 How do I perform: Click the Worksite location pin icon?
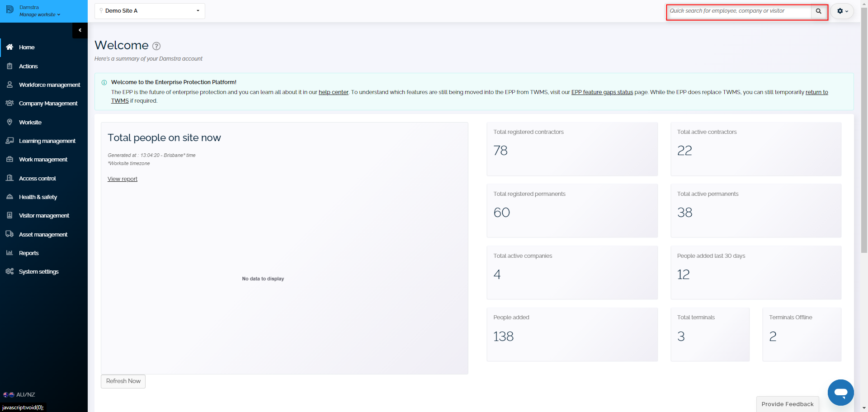pos(9,122)
